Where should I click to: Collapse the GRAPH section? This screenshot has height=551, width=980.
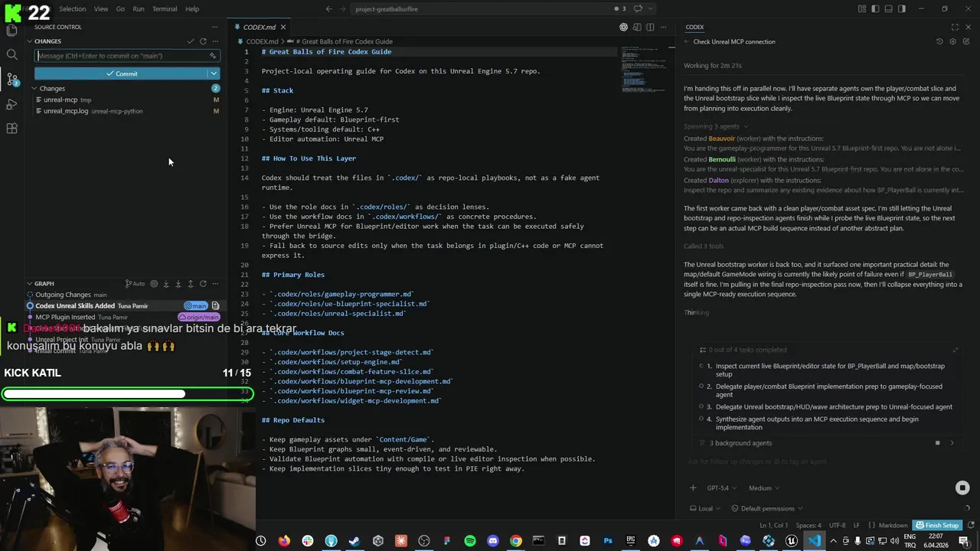[x=29, y=284]
